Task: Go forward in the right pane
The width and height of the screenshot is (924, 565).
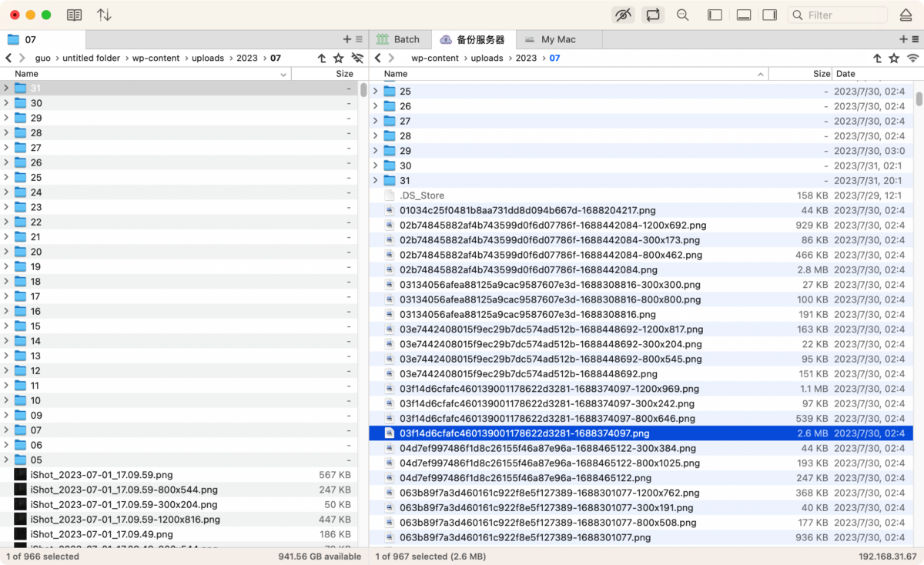Action: coord(391,58)
